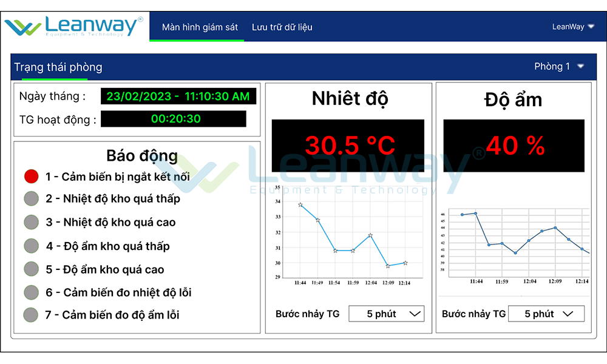Expand the Phòng 1 room selector
The image size is (607, 364).
point(559,66)
